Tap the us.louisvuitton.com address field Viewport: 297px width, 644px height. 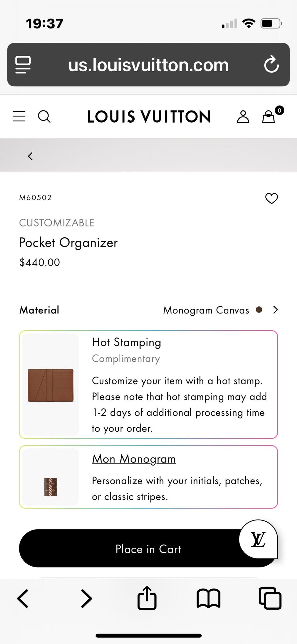148,65
